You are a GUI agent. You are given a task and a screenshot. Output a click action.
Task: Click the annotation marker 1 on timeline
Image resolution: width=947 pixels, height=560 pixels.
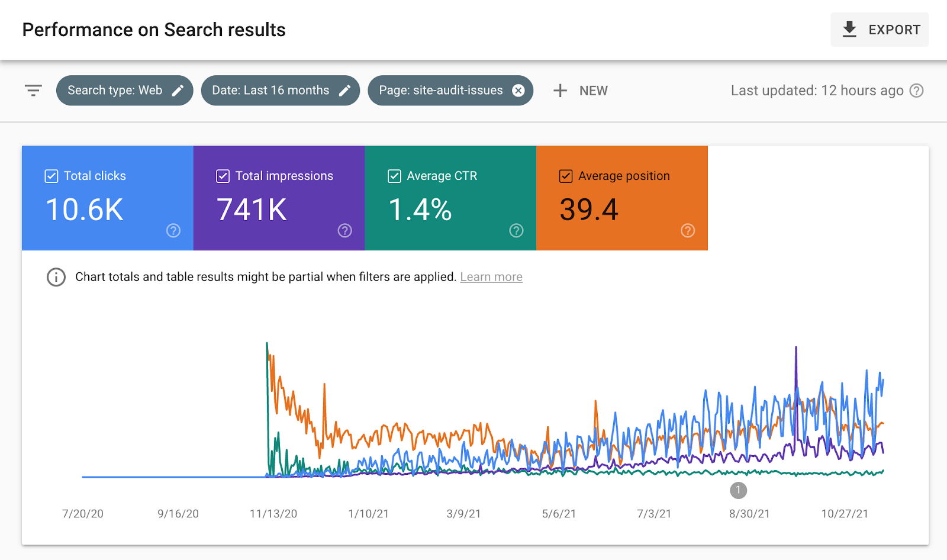point(738,490)
